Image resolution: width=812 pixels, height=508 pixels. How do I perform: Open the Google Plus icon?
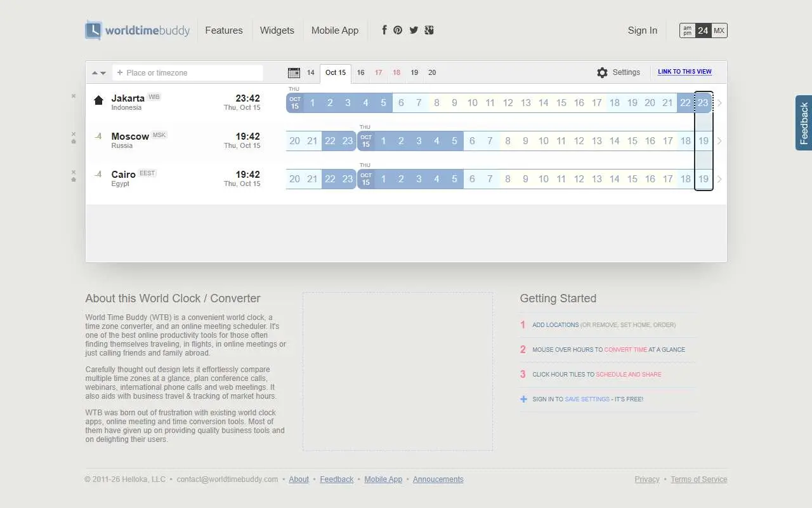click(429, 30)
